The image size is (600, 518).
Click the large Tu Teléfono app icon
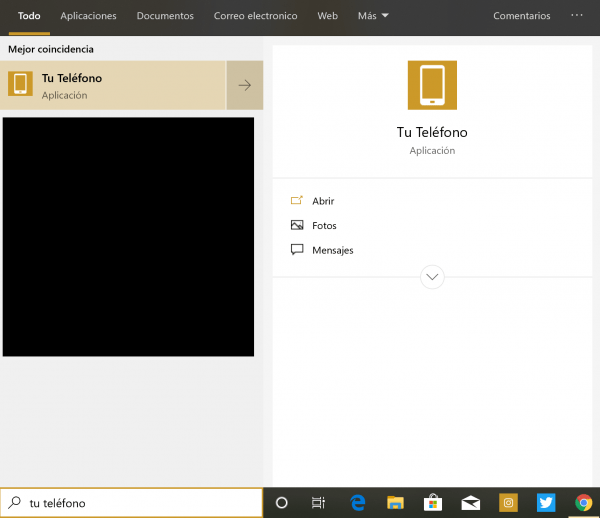[432, 85]
